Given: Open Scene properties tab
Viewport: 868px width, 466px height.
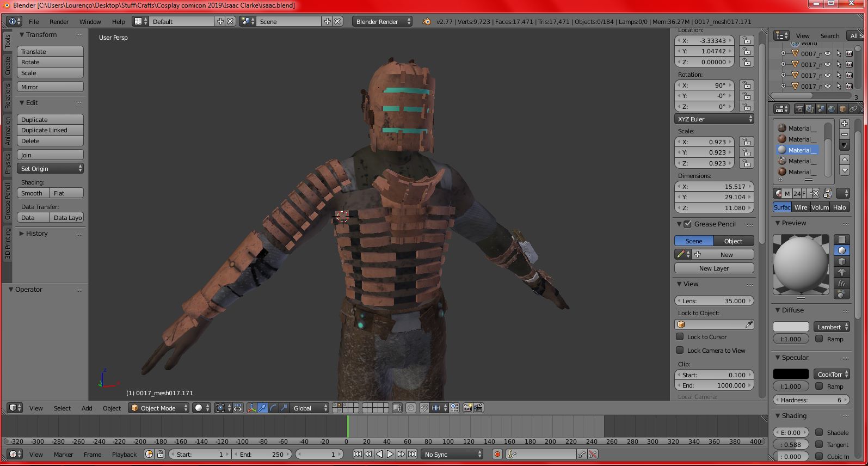Looking at the screenshot, I should (x=821, y=109).
